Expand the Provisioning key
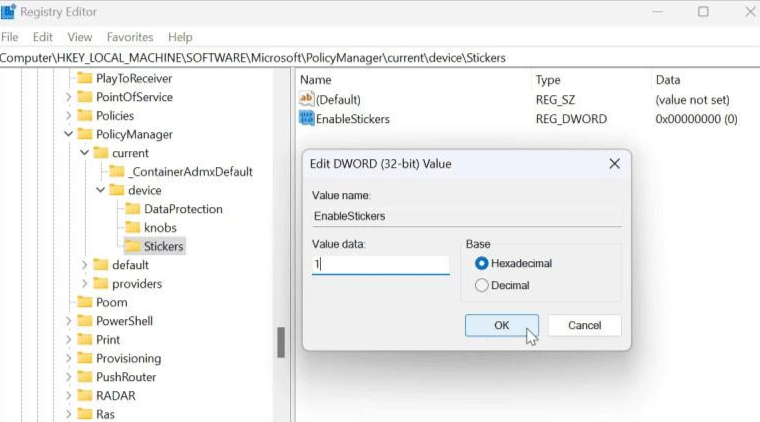760x422 pixels. [x=68, y=358]
